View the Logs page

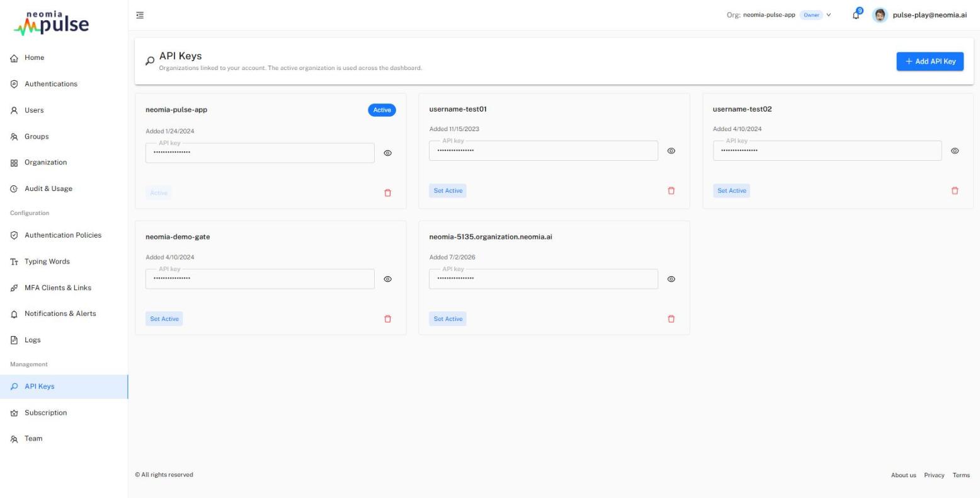[x=64, y=340]
